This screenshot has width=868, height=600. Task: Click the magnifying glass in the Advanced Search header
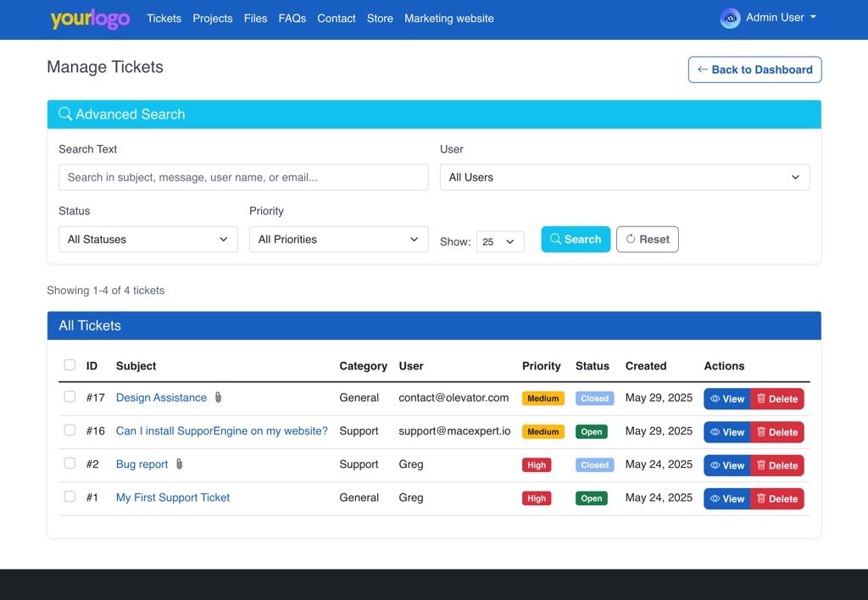65,114
